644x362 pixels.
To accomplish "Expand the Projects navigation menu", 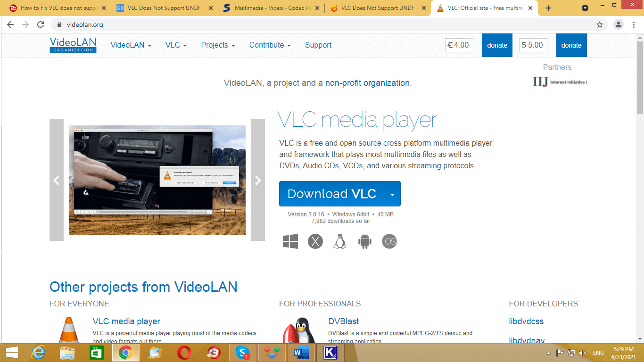I will pyautogui.click(x=218, y=45).
